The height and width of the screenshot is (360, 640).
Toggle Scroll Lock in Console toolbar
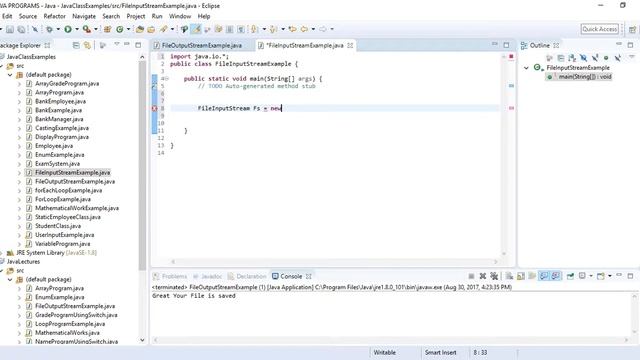pos(521,276)
